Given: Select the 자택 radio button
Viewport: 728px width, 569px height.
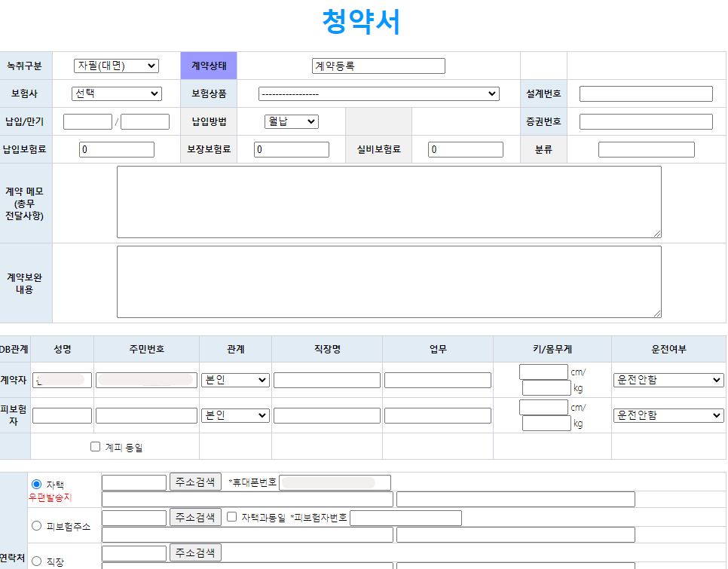Looking at the screenshot, I should (x=36, y=484).
